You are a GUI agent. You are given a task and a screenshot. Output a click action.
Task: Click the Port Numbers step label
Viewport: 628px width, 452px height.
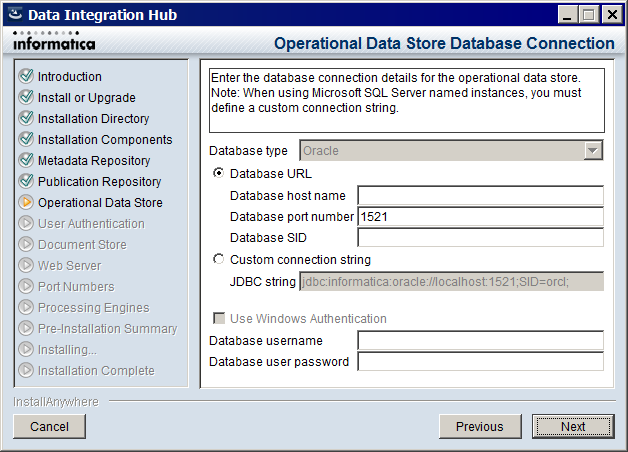tap(76, 287)
